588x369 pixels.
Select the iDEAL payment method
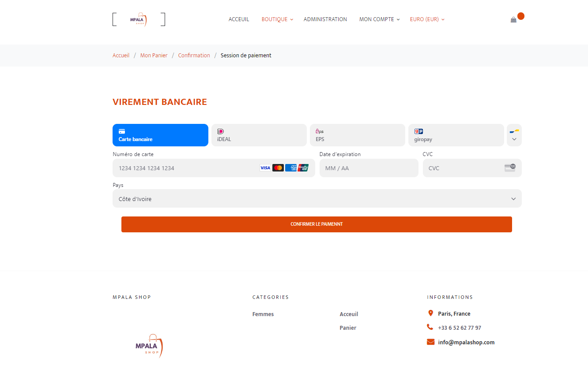pos(259,135)
